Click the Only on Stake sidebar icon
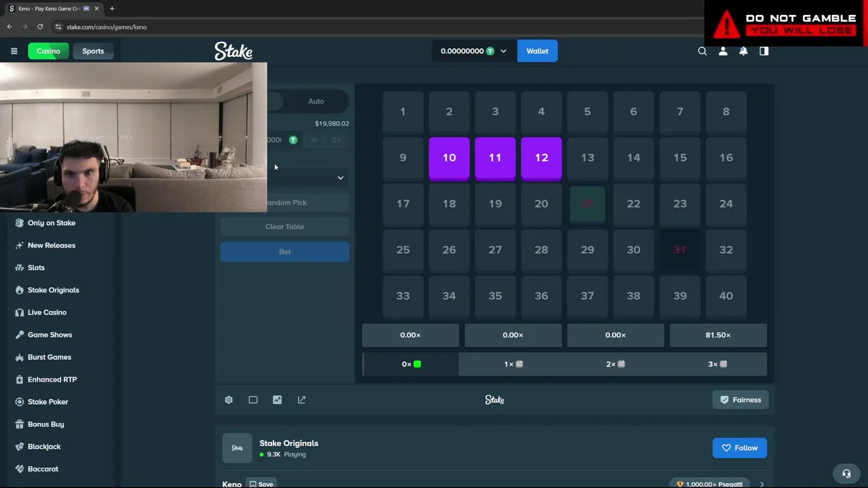Viewport: 868px width, 488px height. point(19,223)
